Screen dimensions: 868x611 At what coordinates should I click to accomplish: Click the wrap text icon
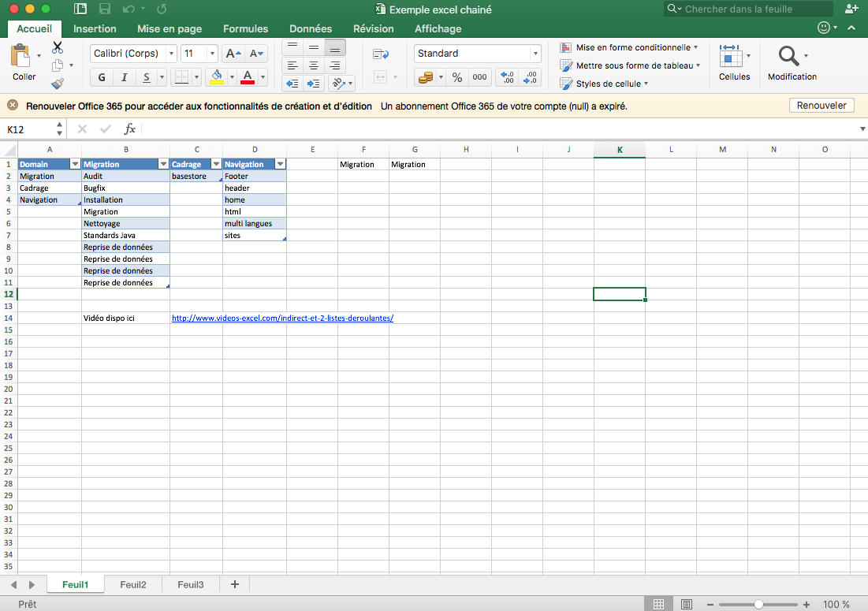click(381, 54)
